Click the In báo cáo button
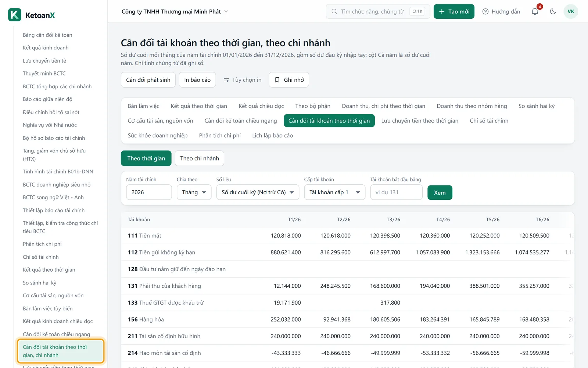Screen dimensions: 588x368 pyautogui.click(x=197, y=80)
